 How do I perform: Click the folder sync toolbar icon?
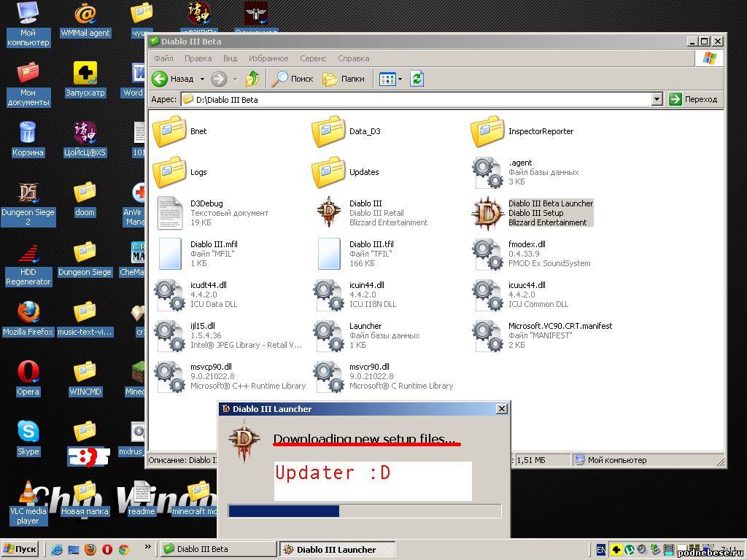point(417,79)
